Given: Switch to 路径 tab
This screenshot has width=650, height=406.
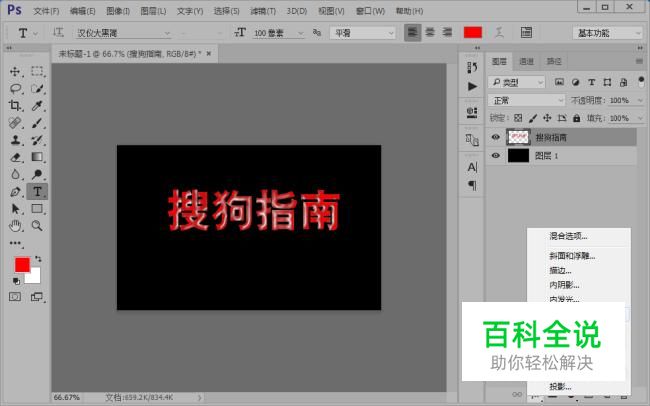Looking at the screenshot, I should point(554,61).
